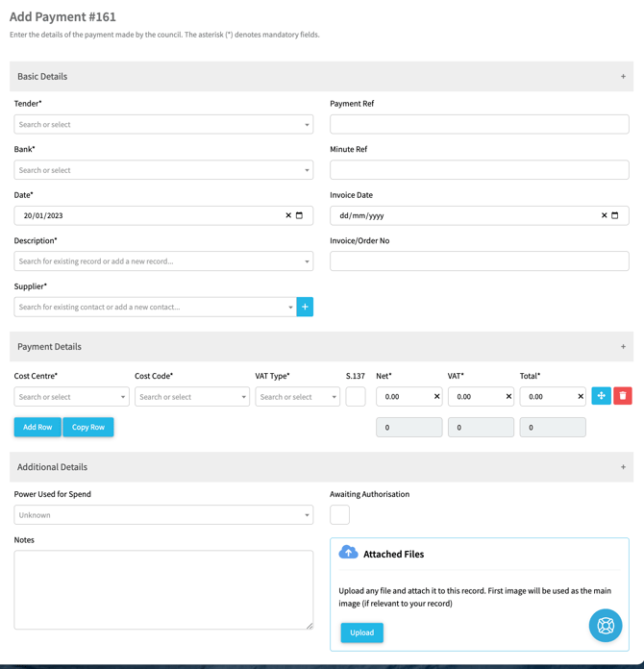Click the Payment Ref input field
644x669 pixels.
point(480,124)
